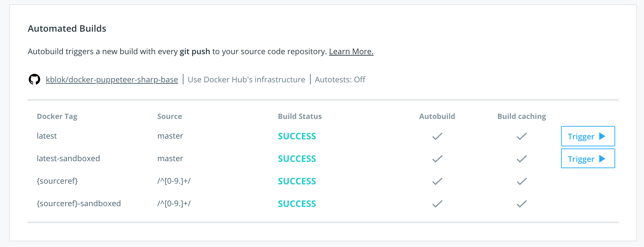This screenshot has height=247, width=644.
Task: Click the Build Status column header
Action: [300, 116]
